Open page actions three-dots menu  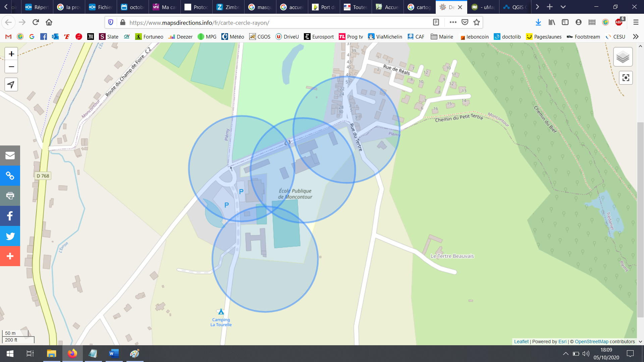[x=453, y=22]
